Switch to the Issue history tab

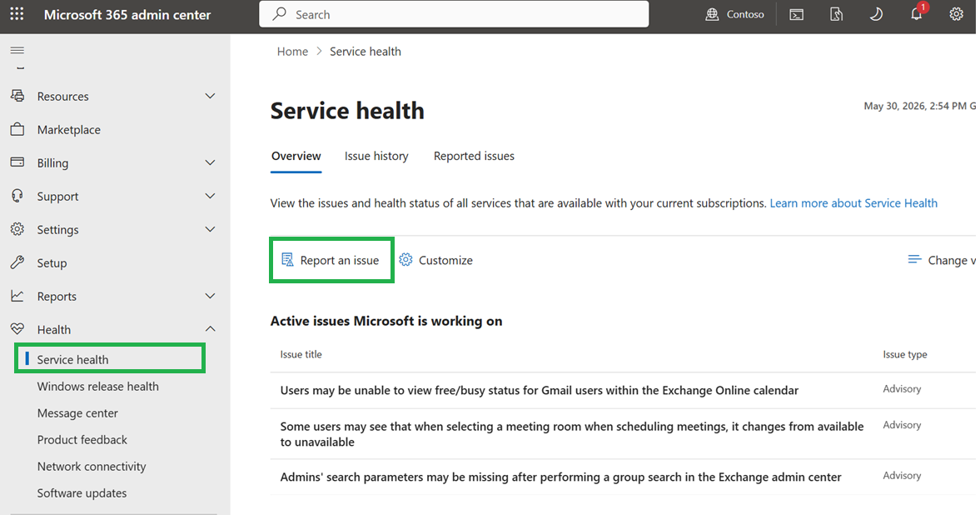pyautogui.click(x=376, y=156)
